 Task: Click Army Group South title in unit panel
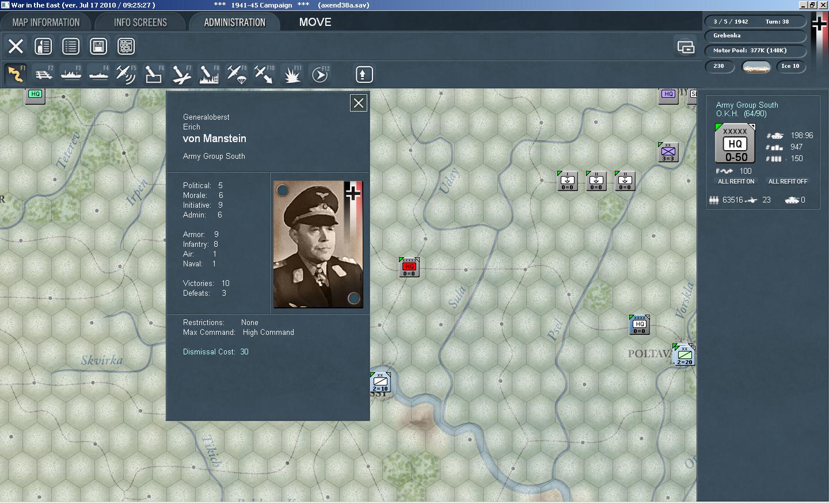click(747, 105)
